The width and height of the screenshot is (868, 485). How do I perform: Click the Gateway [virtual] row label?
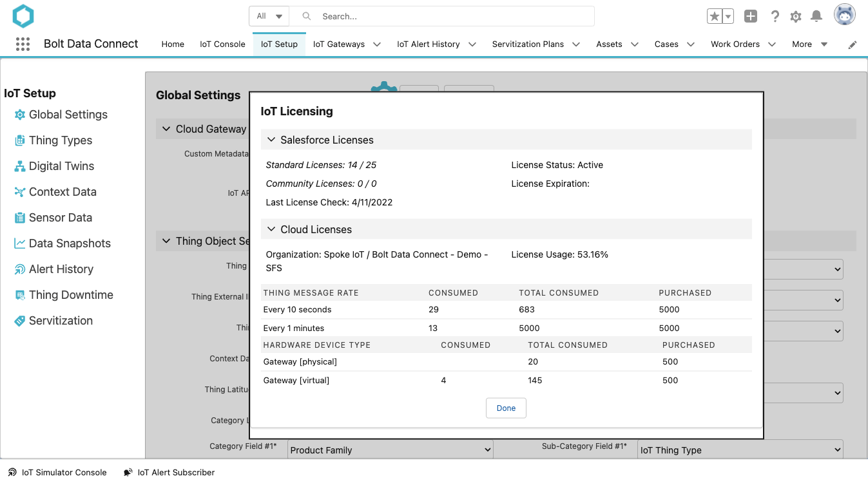click(x=296, y=380)
